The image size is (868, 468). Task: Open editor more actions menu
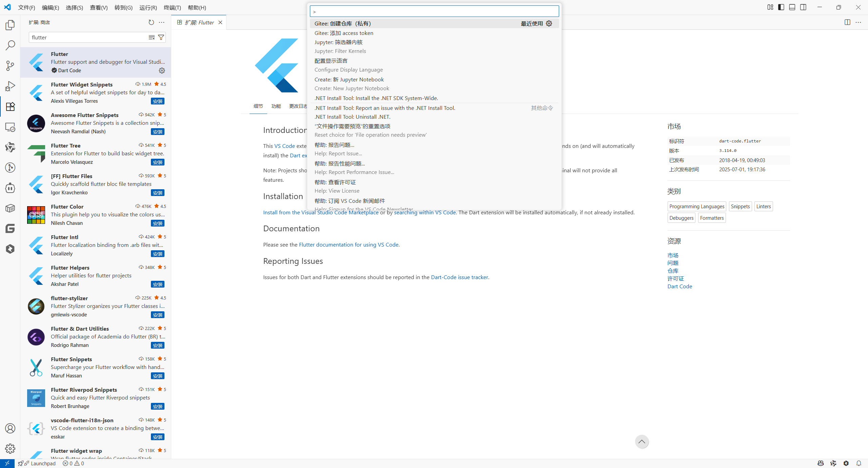point(859,22)
